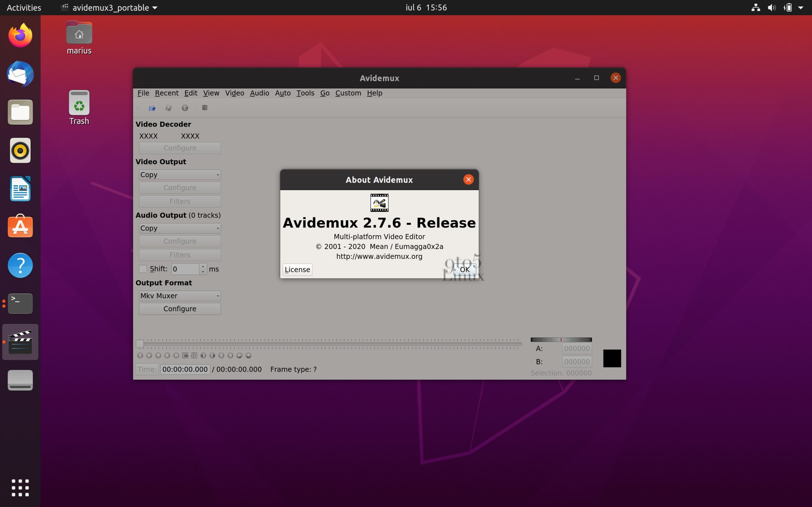Open Thunderbird mail from the dock

20,74
